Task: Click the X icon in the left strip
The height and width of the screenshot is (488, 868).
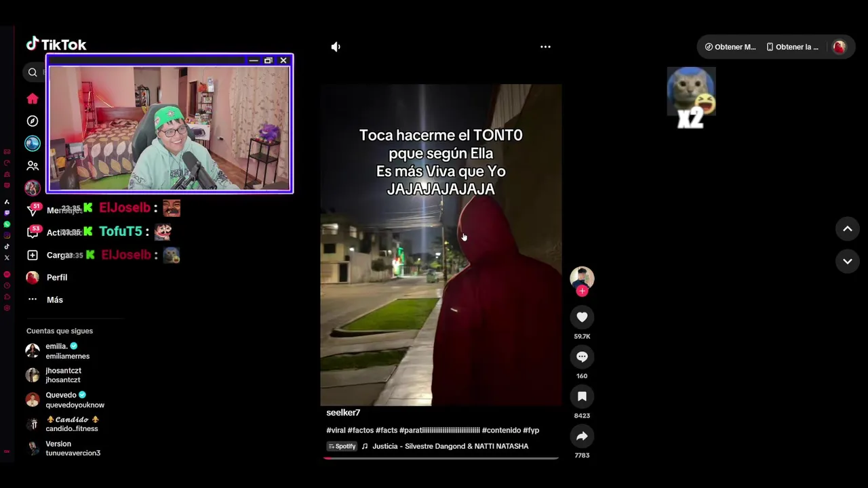Action: tap(7, 258)
